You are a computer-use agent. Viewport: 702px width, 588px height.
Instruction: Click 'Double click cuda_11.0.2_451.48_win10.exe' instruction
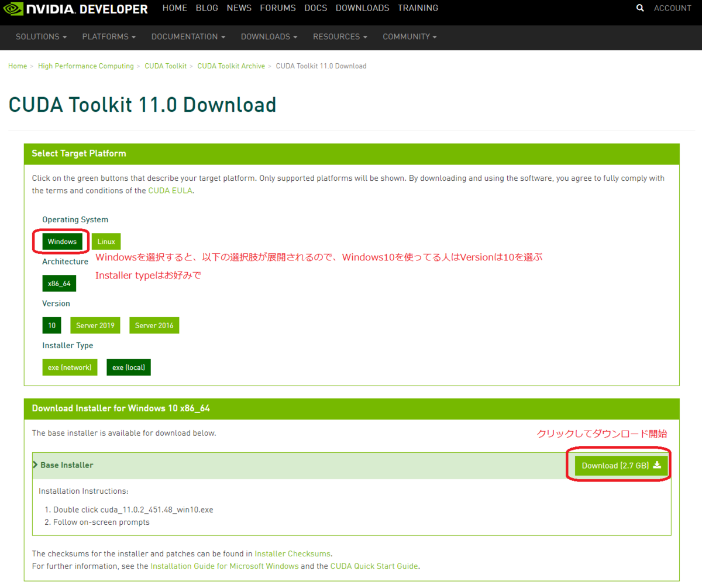tap(133, 510)
